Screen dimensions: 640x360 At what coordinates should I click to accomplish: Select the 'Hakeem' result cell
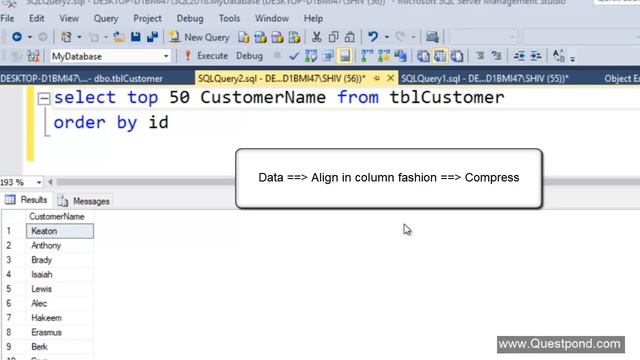tap(60, 318)
